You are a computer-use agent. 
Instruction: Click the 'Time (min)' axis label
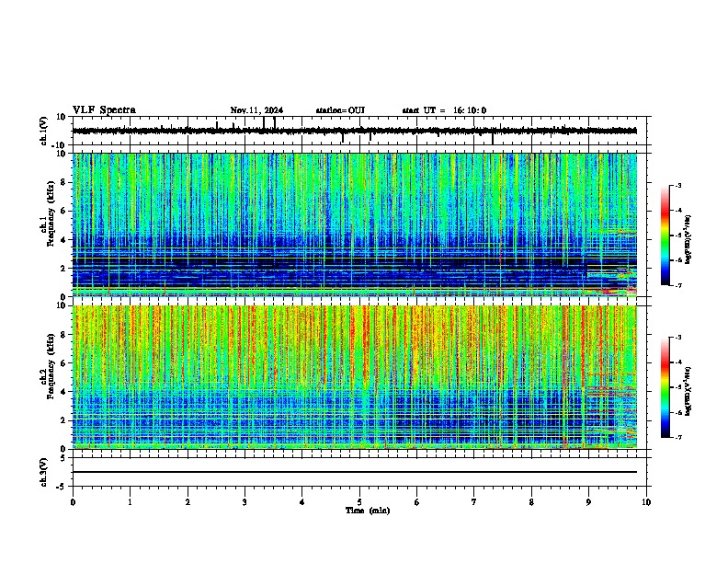coord(368,511)
